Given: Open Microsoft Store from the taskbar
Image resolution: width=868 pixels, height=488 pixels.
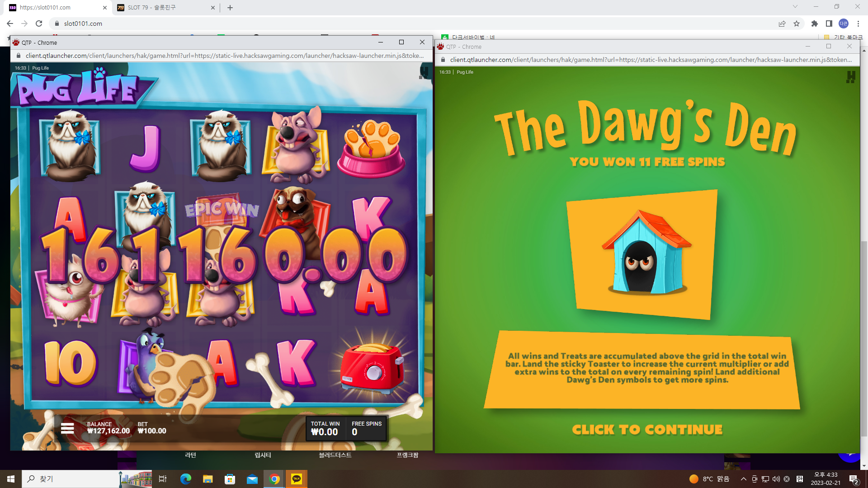Looking at the screenshot, I should click(x=230, y=479).
